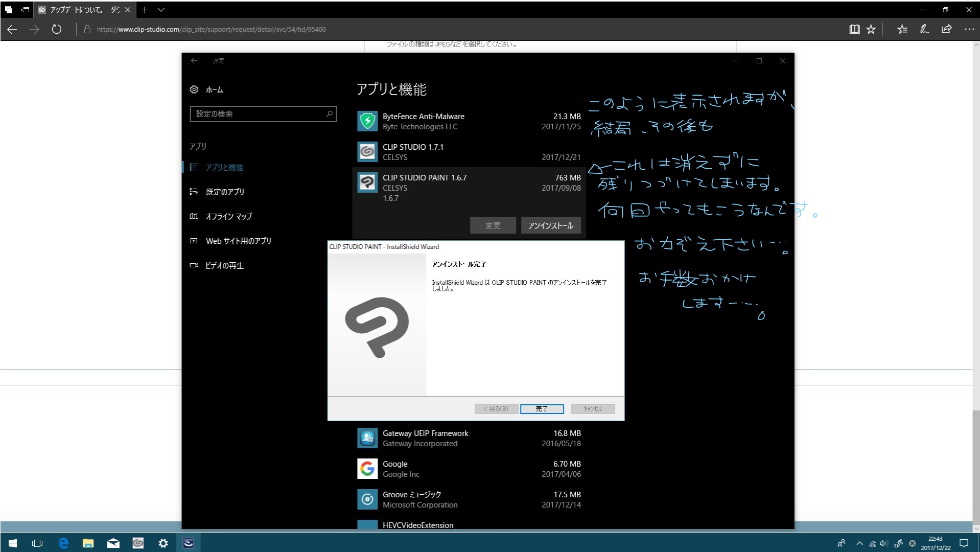The width and height of the screenshot is (980, 552).
Task: Select ビデオの再生 in settings sidebar
Action: pos(224,265)
